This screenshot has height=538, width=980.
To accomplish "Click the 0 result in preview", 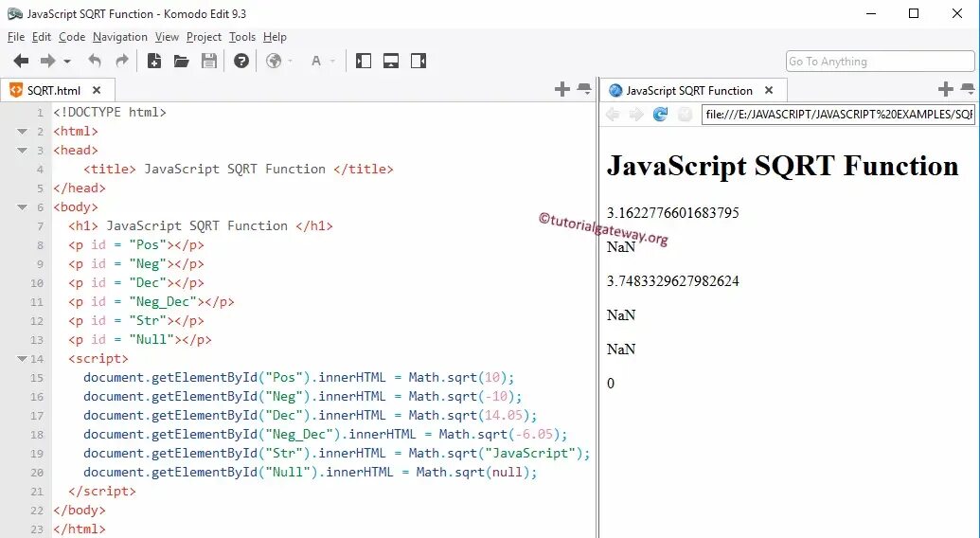I will [611, 383].
